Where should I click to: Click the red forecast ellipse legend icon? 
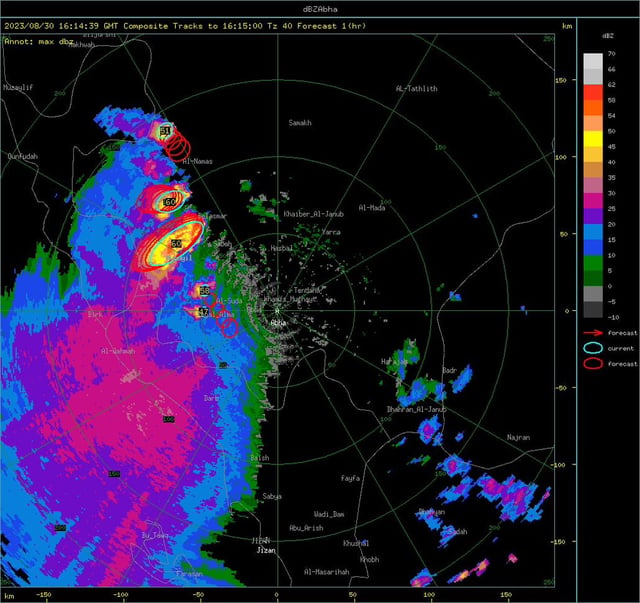(593, 363)
